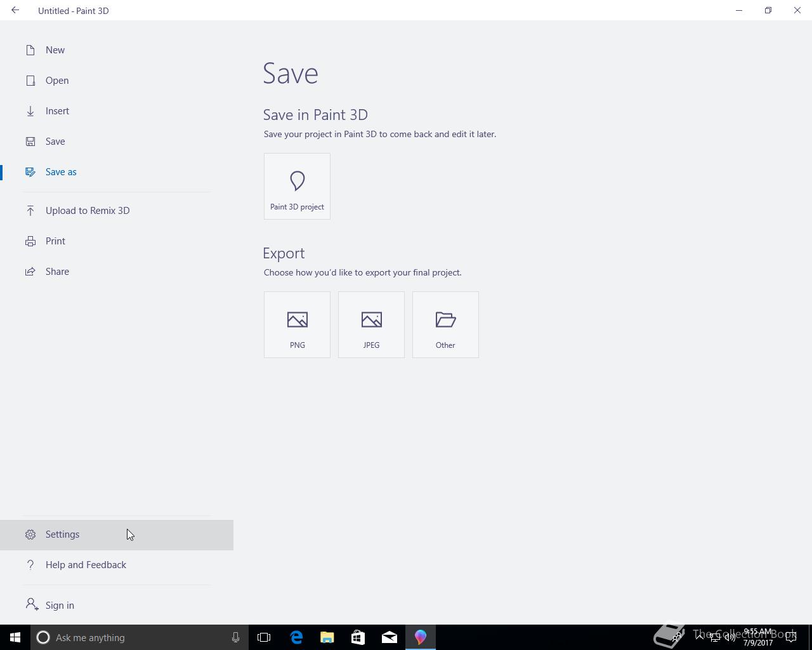The image size is (812, 650).
Task: Export as PNG tile
Action: [297, 324]
